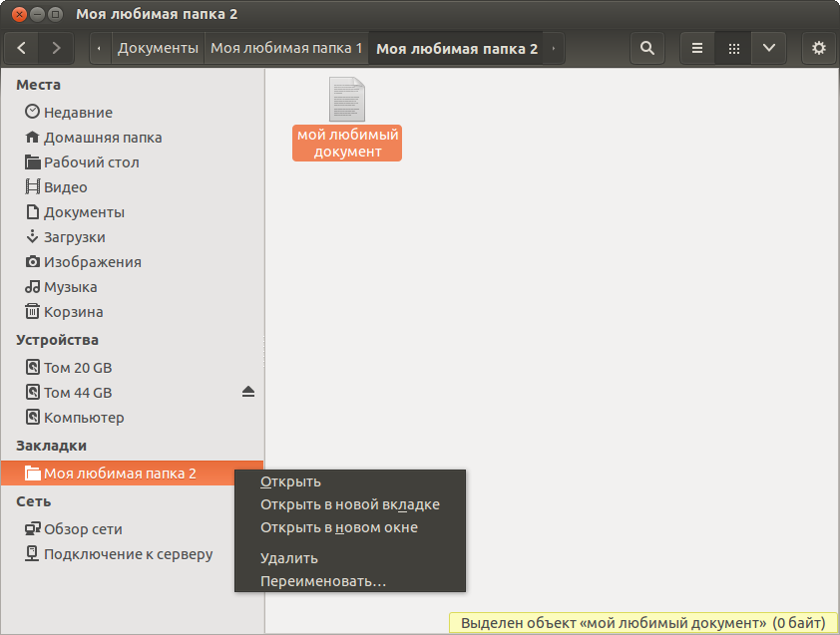This screenshot has height=635, width=840.
Task: Click Переименовать… in the context menu
Action: click(322, 581)
